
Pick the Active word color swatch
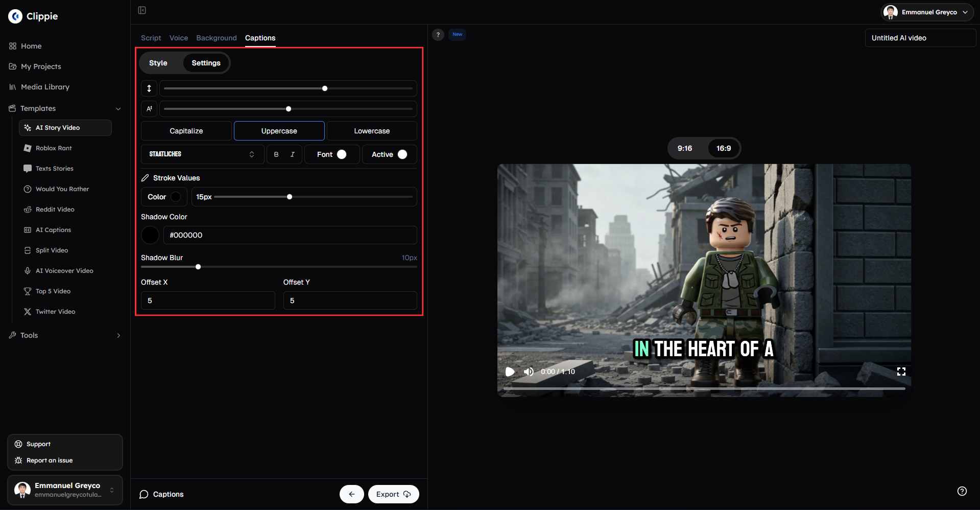(402, 154)
